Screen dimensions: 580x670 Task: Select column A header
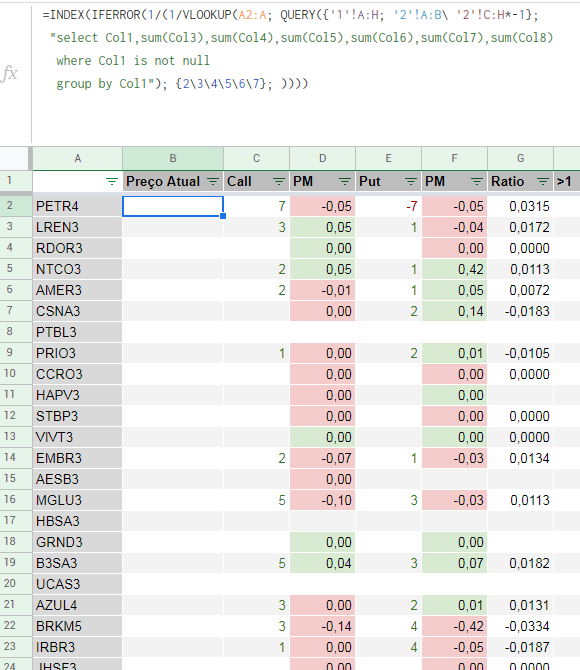[x=77, y=159]
